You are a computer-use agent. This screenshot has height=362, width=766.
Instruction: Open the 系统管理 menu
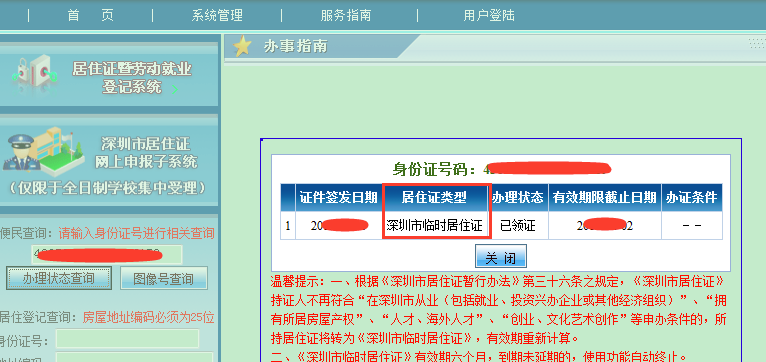coord(217,15)
